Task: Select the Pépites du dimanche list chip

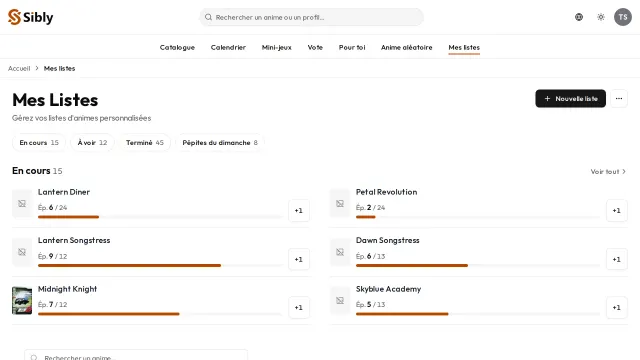Action: [x=220, y=142]
